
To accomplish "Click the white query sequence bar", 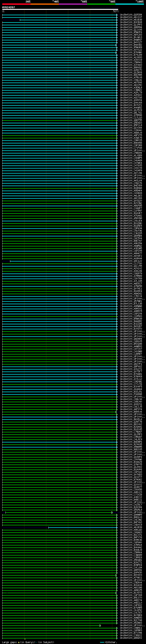I will point(60,9).
